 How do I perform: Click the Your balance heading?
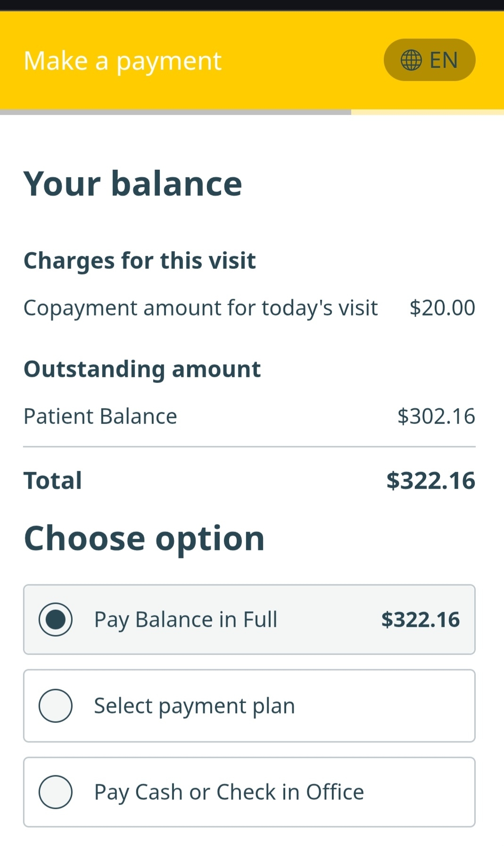(133, 183)
